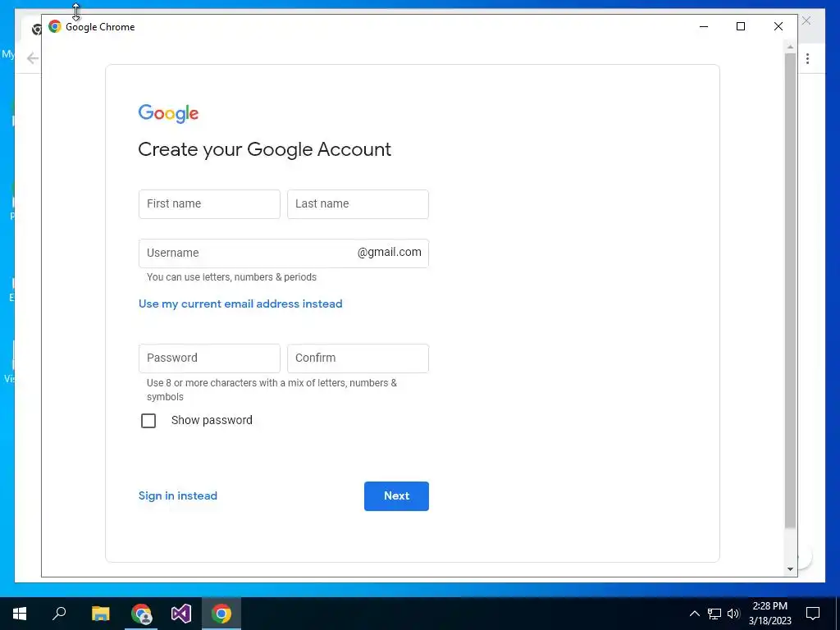Click the Create your Google Account heading
Image resolution: width=840 pixels, height=630 pixels.
tap(265, 149)
